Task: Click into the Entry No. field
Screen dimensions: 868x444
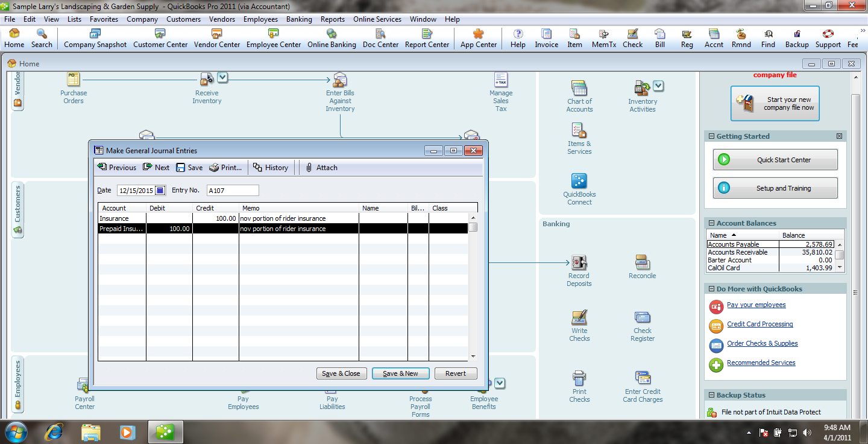Action: tap(233, 191)
